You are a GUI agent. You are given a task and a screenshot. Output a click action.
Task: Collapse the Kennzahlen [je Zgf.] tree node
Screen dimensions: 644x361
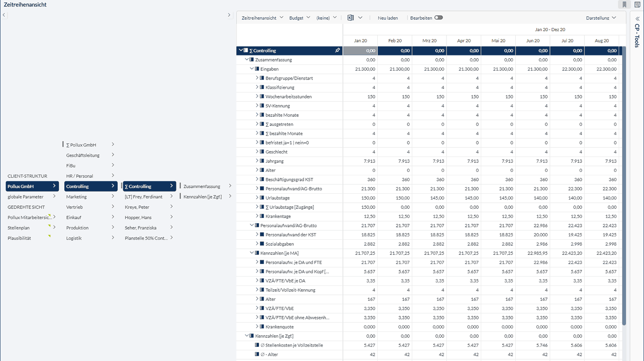pyautogui.click(x=246, y=336)
